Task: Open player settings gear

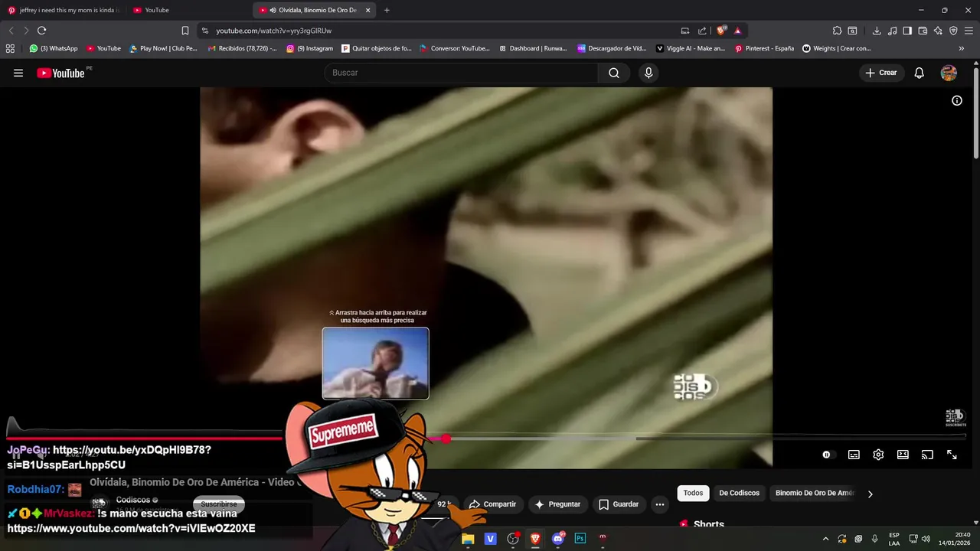Action: pos(878,455)
